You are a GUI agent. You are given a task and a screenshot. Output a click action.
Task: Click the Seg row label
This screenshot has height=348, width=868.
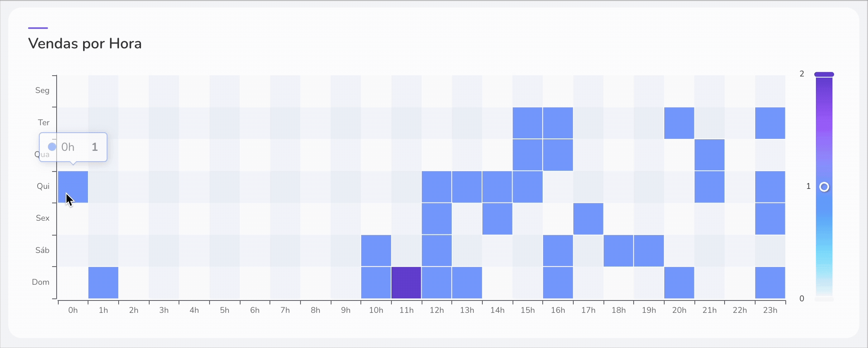click(42, 91)
